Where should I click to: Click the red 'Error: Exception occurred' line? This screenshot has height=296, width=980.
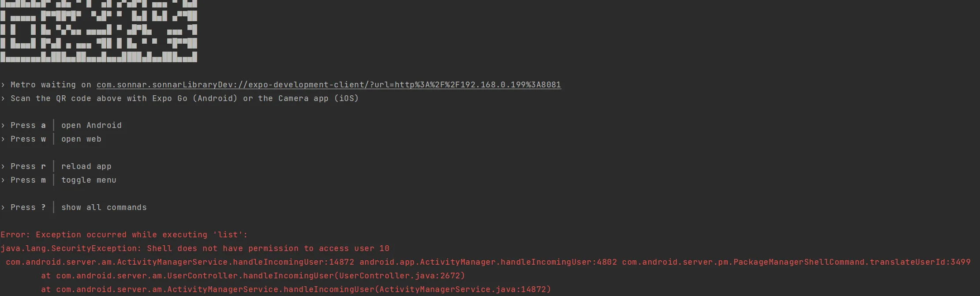click(124, 235)
